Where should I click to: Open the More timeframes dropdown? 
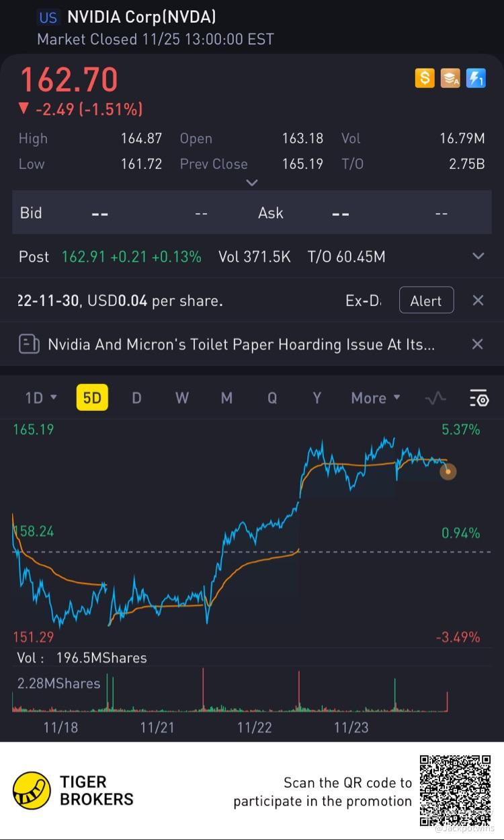pyautogui.click(x=375, y=398)
